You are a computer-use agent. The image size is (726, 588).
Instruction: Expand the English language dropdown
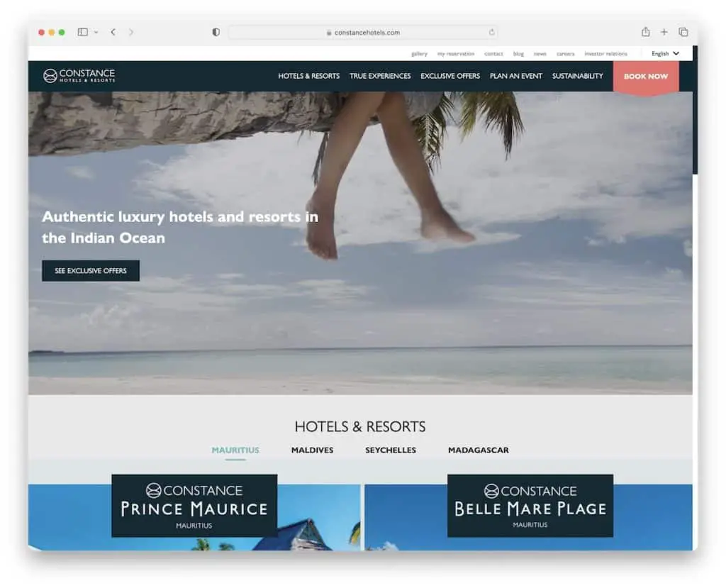click(x=665, y=54)
